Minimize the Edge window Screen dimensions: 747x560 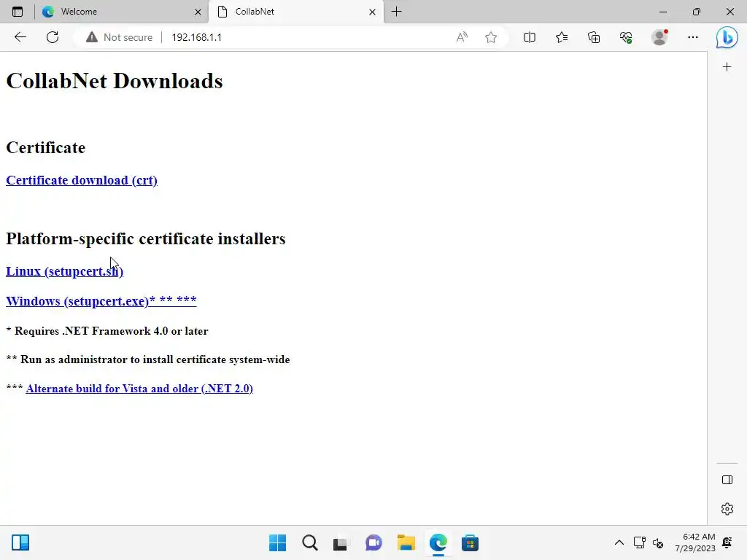[662, 12]
